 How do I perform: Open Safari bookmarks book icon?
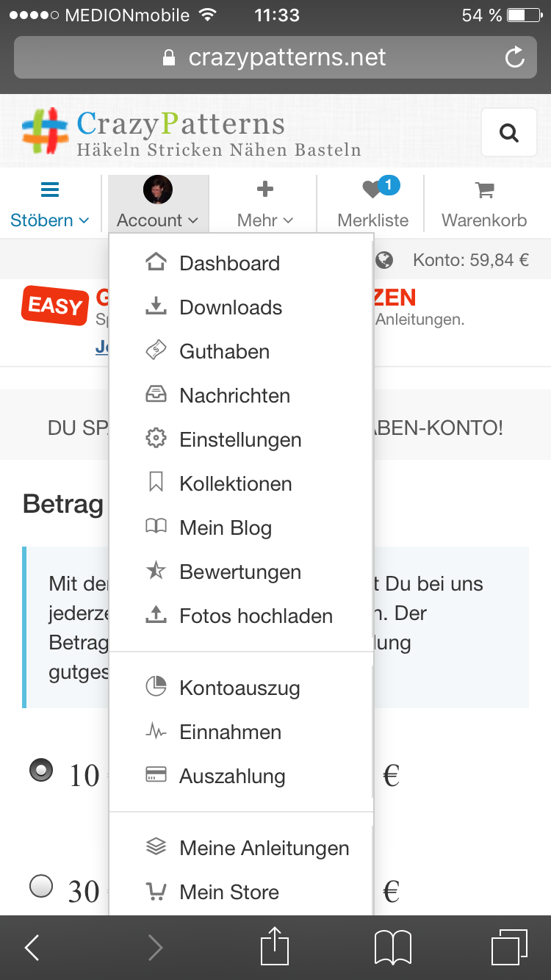coord(392,947)
